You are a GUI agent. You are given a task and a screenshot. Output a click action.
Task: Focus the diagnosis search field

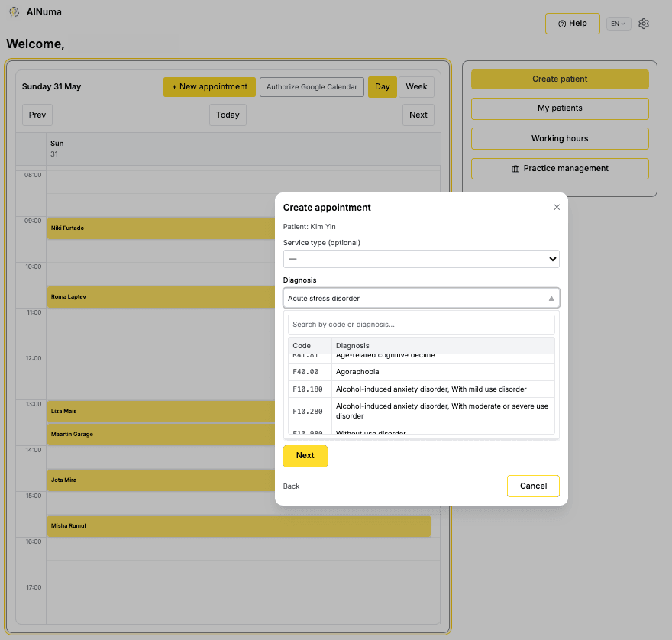(x=421, y=325)
